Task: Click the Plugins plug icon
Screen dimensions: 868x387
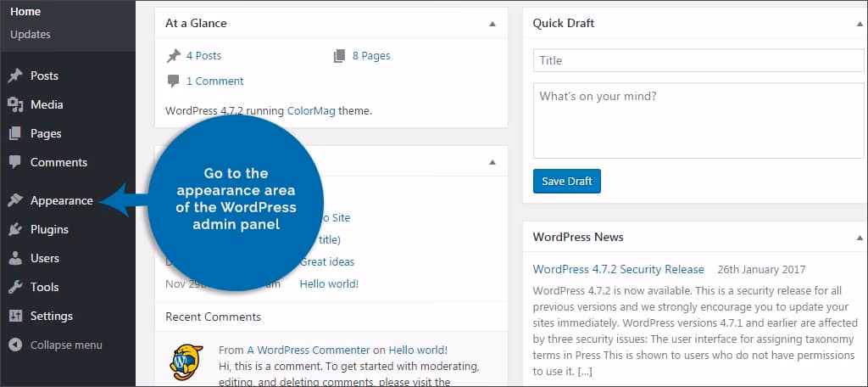Action: tap(15, 229)
